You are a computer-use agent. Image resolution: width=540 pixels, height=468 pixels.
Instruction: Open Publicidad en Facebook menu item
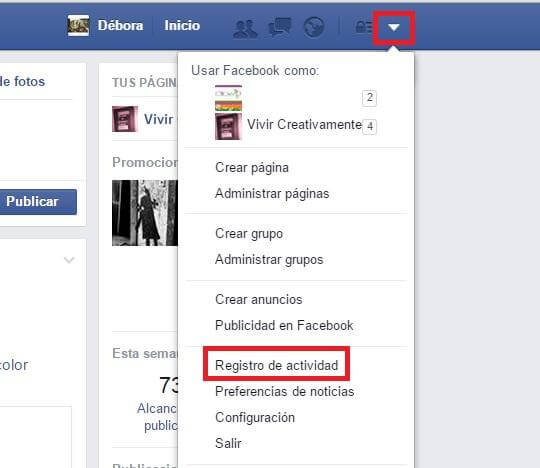pyautogui.click(x=284, y=325)
